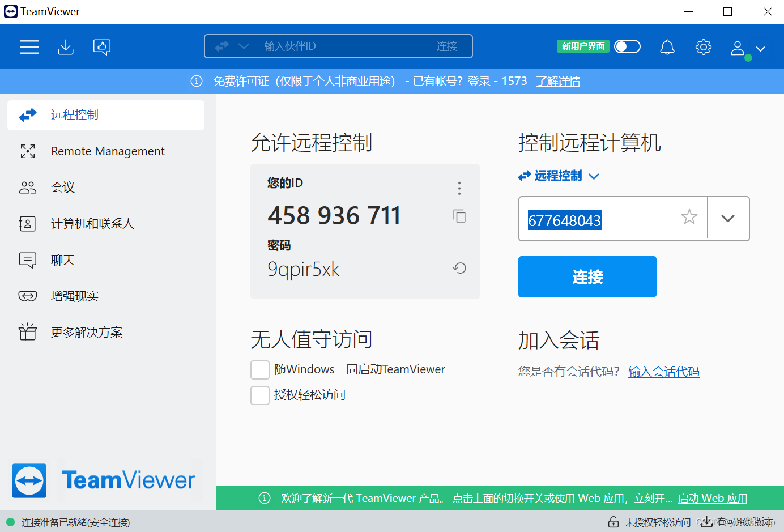The width and height of the screenshot is (784, 532).
Task: Click the download icon in toolbar
Action: pyautogui.click(x=66, y=47)
